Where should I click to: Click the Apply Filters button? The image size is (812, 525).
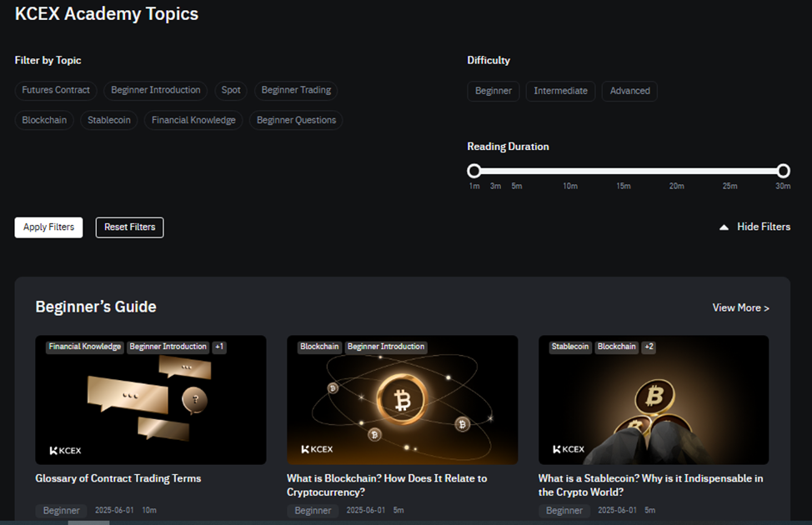tap(48, 227)
